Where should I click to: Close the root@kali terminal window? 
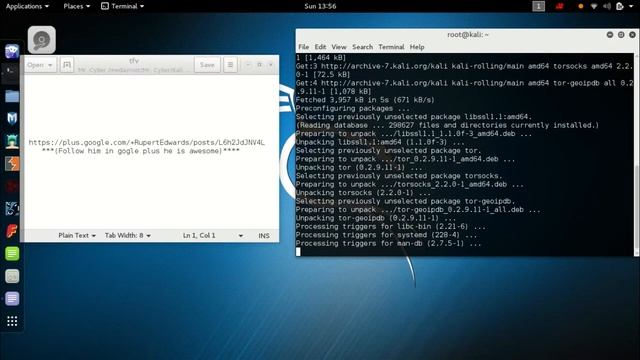[632, 35]
